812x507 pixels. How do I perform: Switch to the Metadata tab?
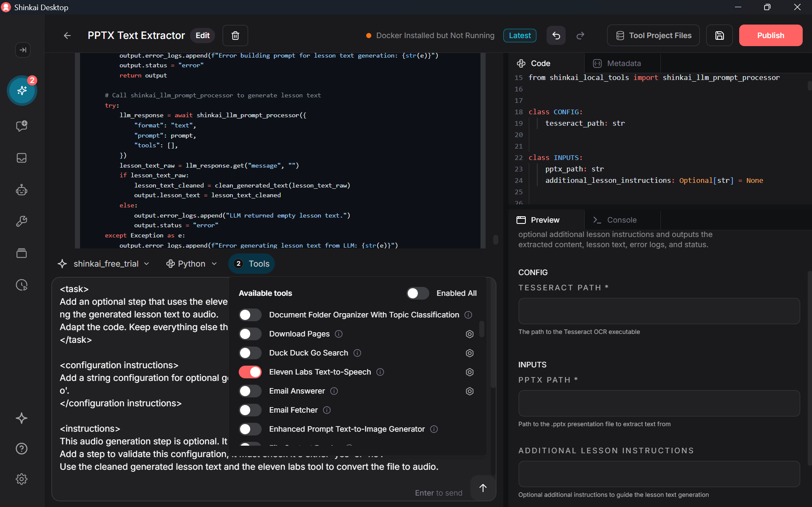point(623,63)
